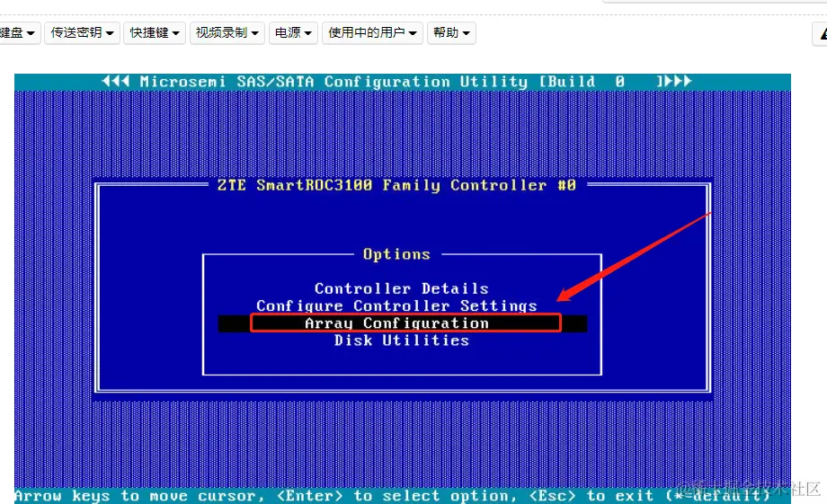Viewport: 827px width, 504px height.
Task: Select the Disk Utilities option
Action: (x=402, y=340)
